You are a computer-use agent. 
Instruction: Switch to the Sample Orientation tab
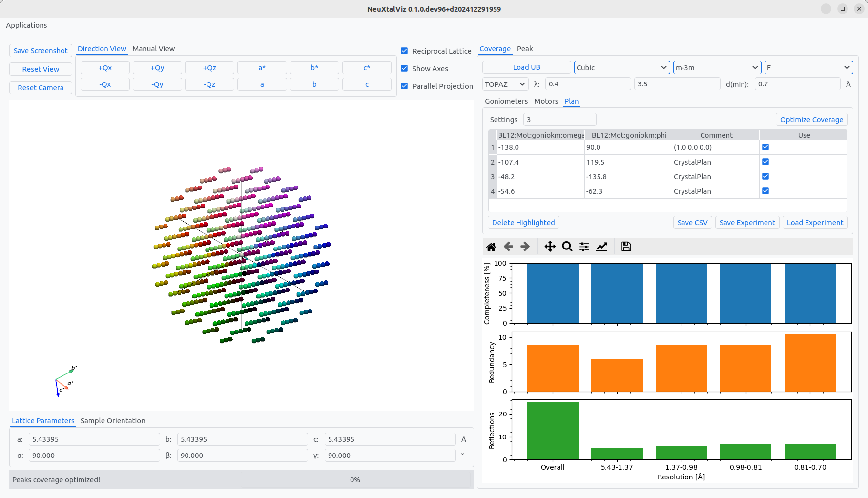(x=113, y=421)
